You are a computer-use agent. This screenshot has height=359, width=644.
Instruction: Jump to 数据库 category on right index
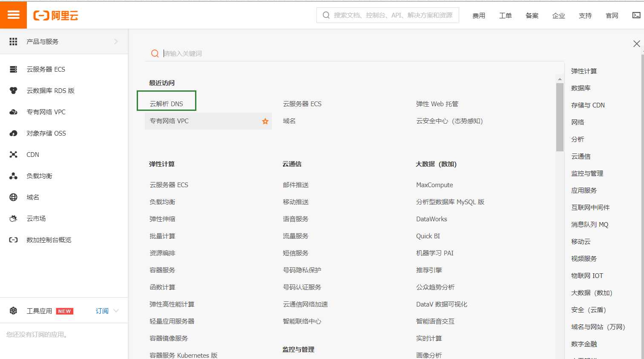tap(581, 88)
